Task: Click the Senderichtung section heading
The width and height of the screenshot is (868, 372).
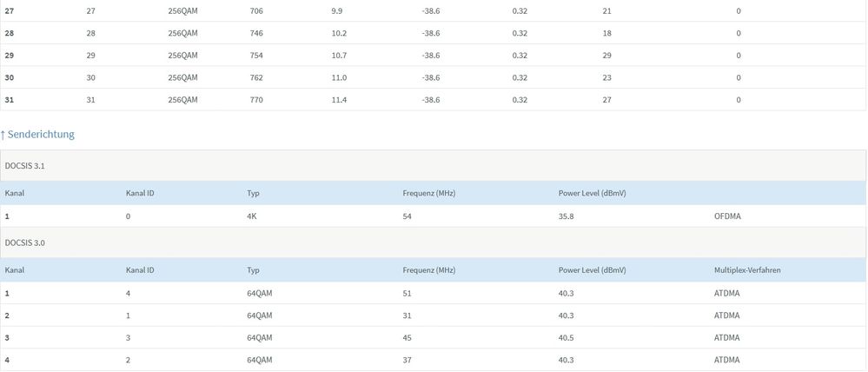Action: click(37, 134)
